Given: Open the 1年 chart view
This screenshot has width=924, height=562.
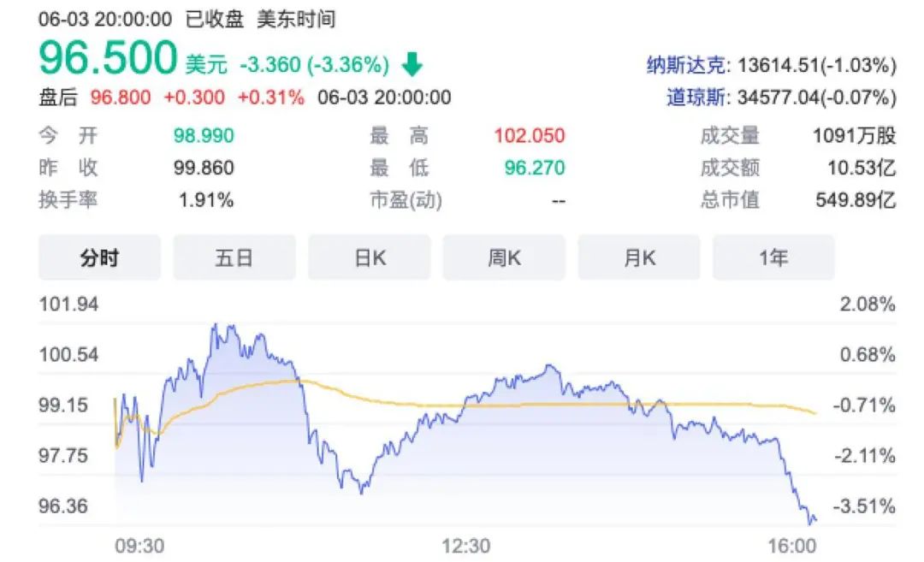Looking at the screenshot, I should [773, 257].
